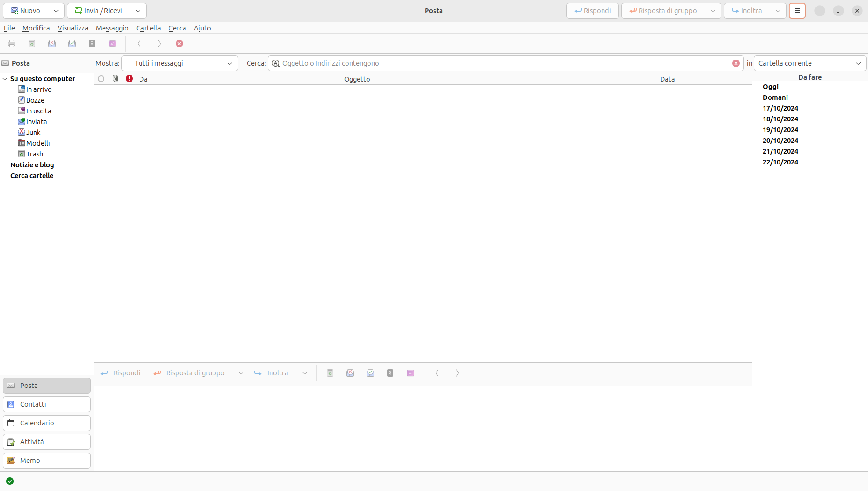Screen dimensions: 868x491
Task: Clear the search field with the red X icon
Action: (736, 63)
